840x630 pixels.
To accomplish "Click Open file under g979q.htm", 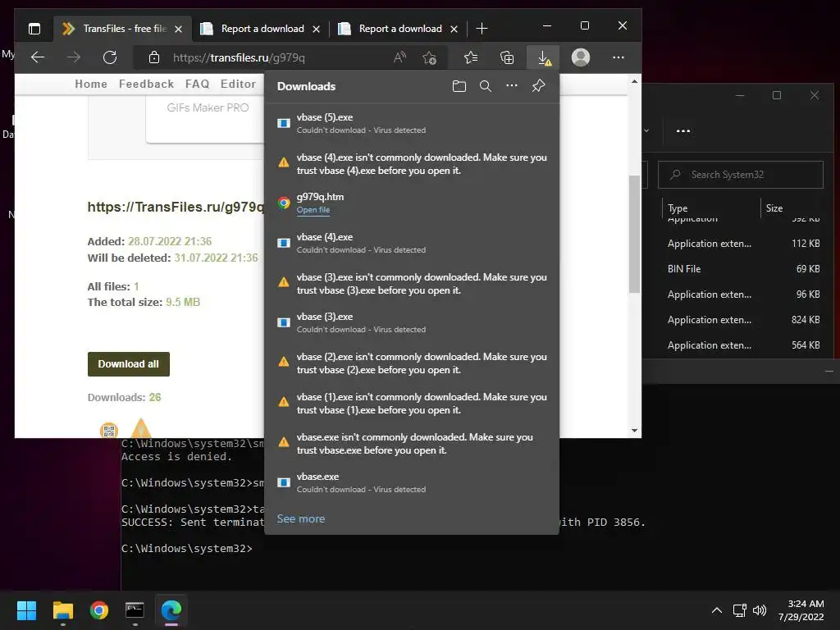I will pyautogui.click(x=313, y=210).
